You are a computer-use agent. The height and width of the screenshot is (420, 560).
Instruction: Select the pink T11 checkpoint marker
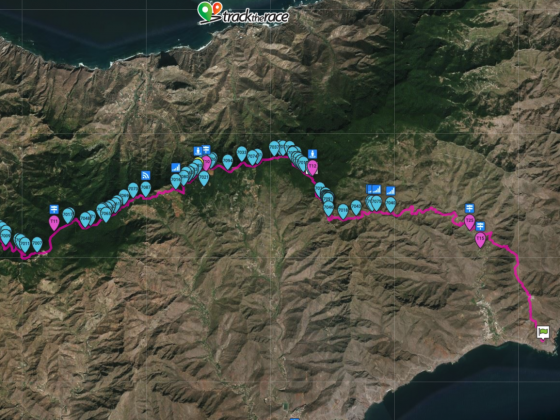click(x=54, y=223)
